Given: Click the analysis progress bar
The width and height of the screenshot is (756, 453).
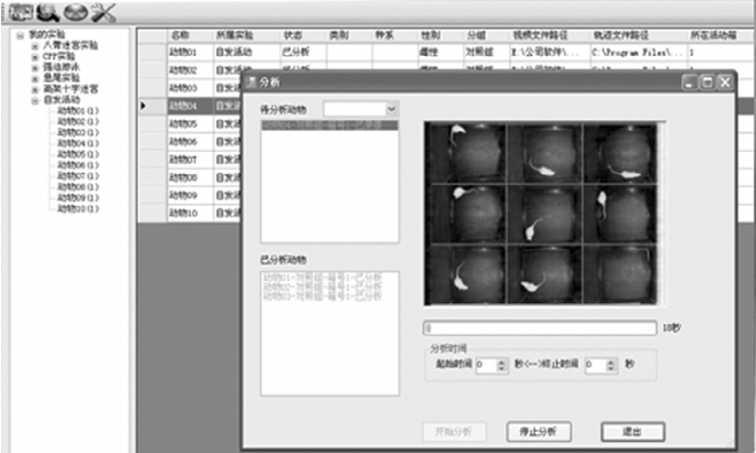Looking at the screenshot, I should (x=540, y=328).
